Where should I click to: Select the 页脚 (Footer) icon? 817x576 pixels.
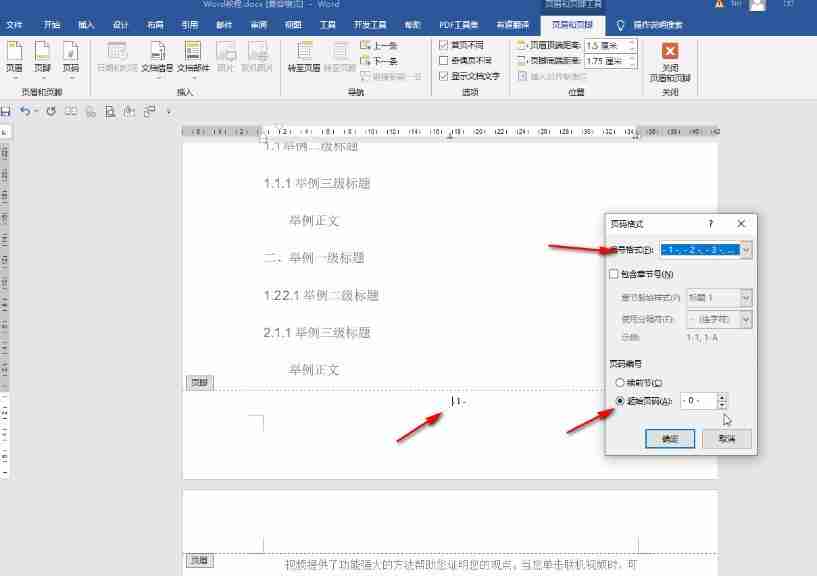tap(42, 57)
